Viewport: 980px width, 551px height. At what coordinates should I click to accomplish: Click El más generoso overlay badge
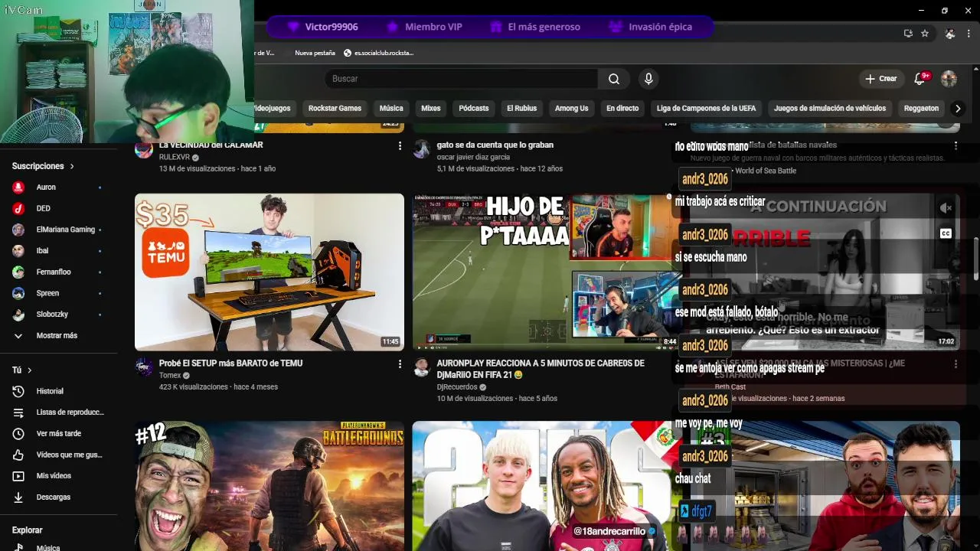(534, 27)
